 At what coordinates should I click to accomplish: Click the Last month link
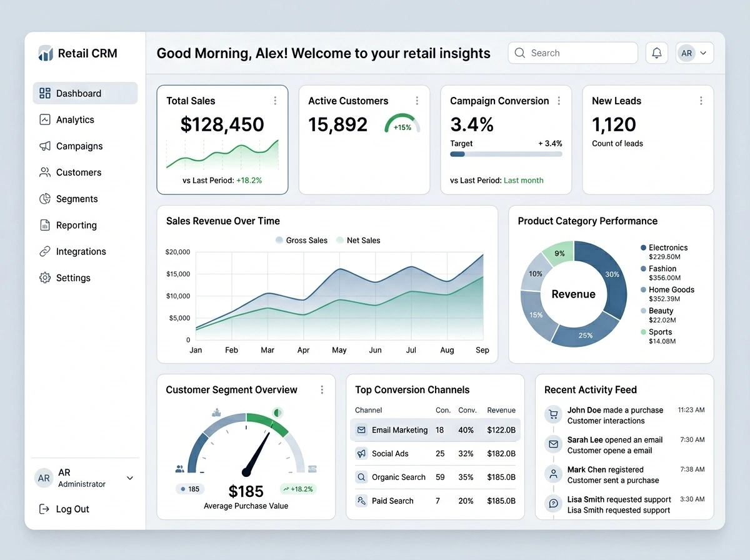point(524,180)
